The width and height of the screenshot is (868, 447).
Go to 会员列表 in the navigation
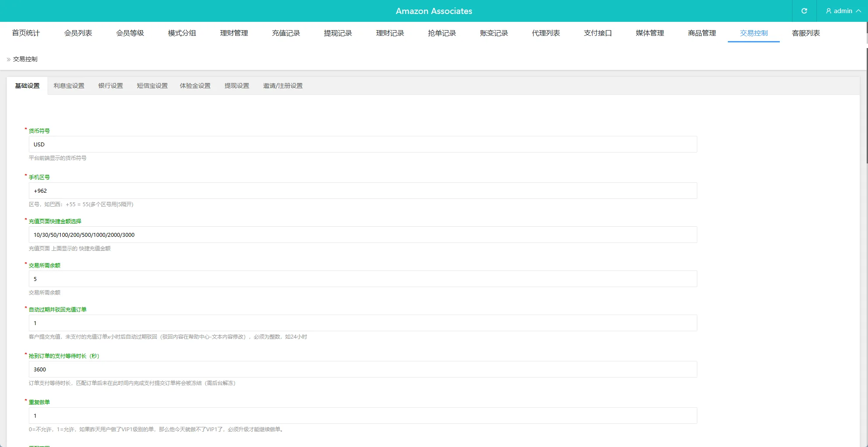(78, 33)
